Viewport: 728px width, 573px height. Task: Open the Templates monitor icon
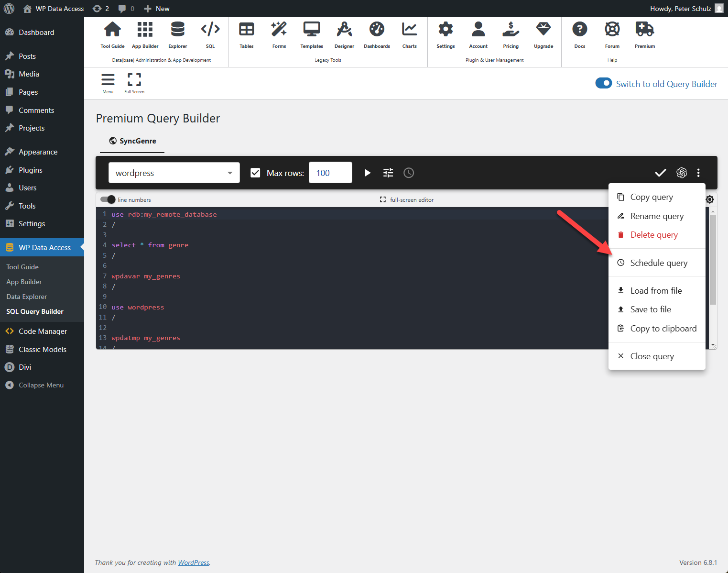(x=312, y=30)
